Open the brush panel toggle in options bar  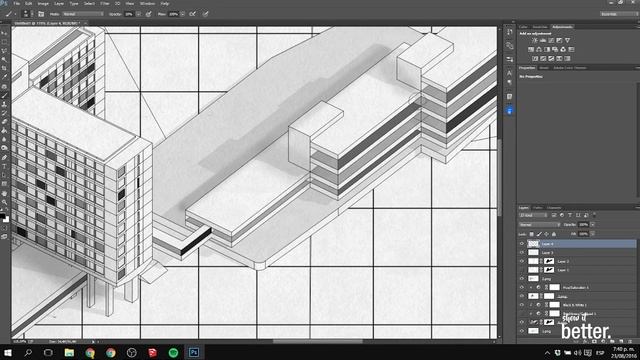pos(41,14)
